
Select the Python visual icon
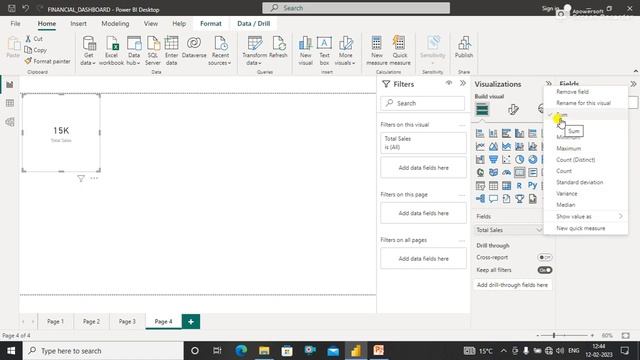(x=532, y=186)
